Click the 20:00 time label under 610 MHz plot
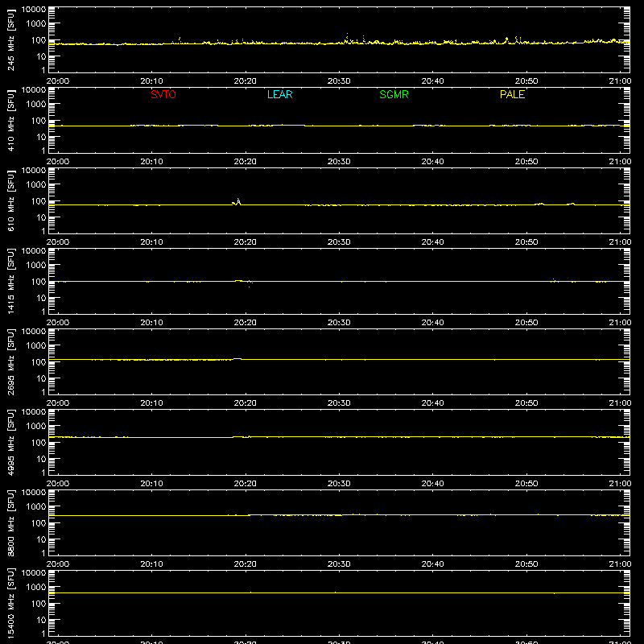 [58, 242]
